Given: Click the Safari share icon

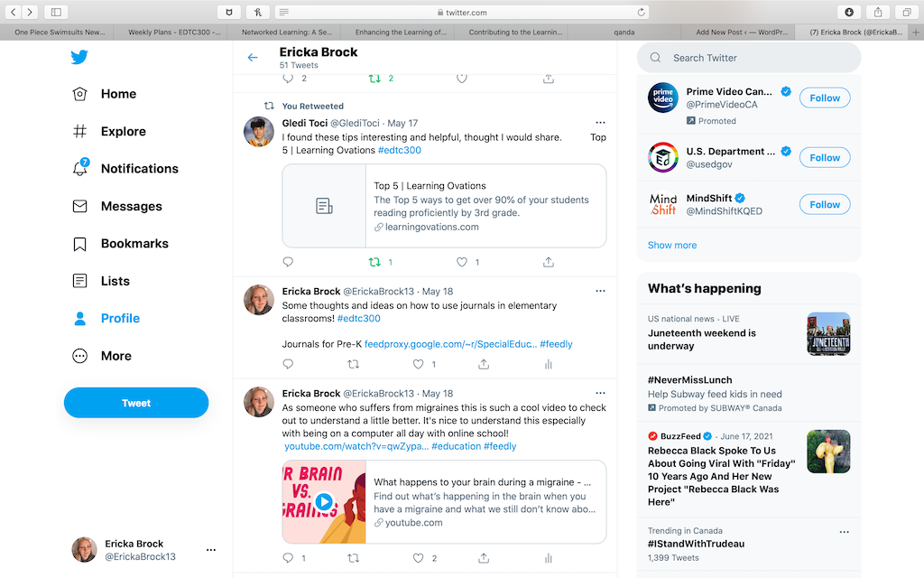Looking at the screenshot, I should 878,12.
